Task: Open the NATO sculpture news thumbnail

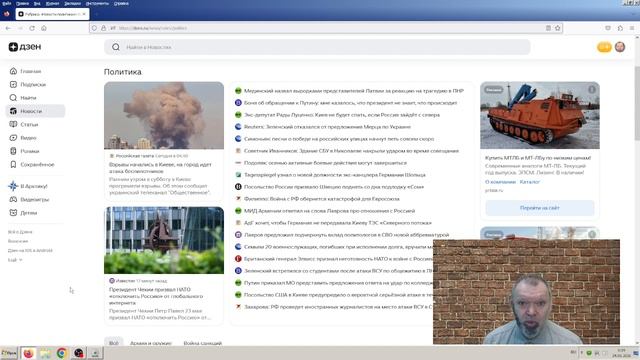Action: tap(164, 240)
